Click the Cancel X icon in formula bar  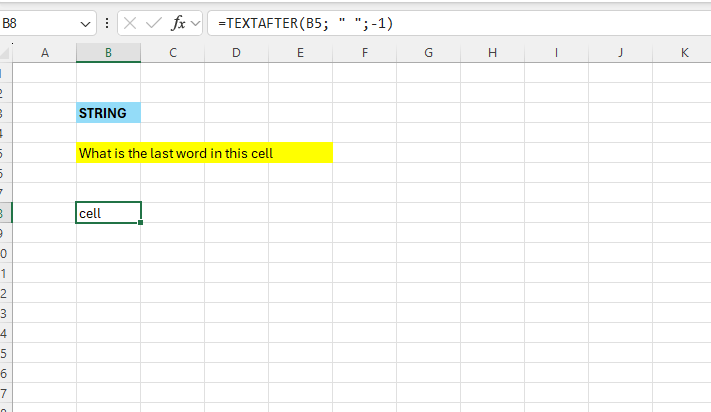tap(130, 23)
